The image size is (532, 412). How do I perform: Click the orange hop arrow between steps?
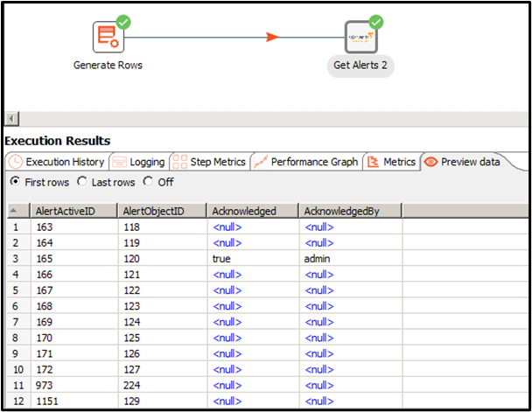coord(272,37)
